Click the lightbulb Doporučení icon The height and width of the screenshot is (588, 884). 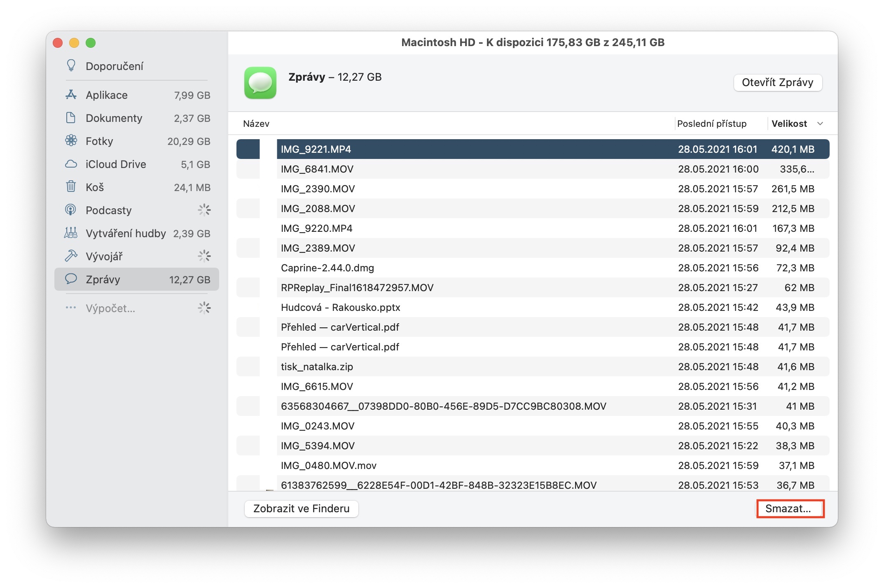(x=71, y=66)
